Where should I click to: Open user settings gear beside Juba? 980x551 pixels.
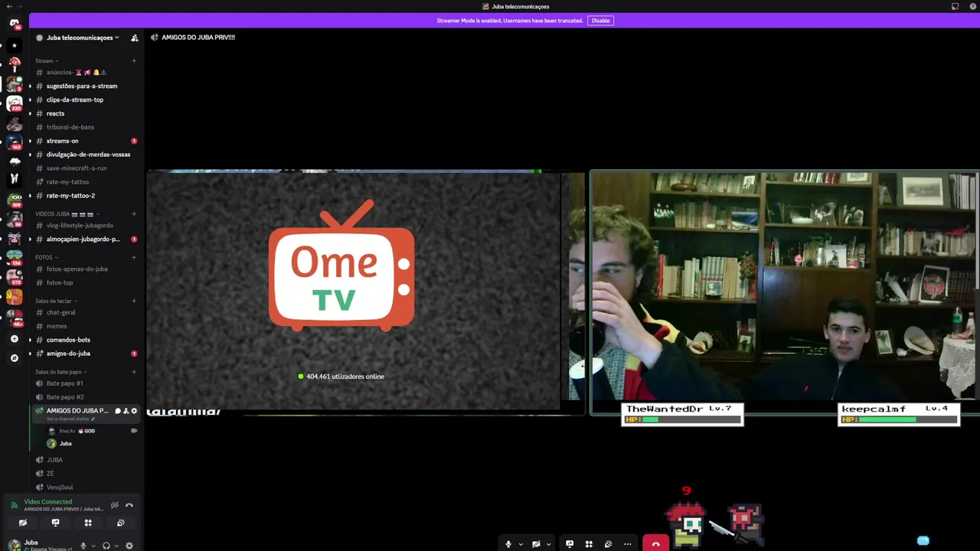129,546
